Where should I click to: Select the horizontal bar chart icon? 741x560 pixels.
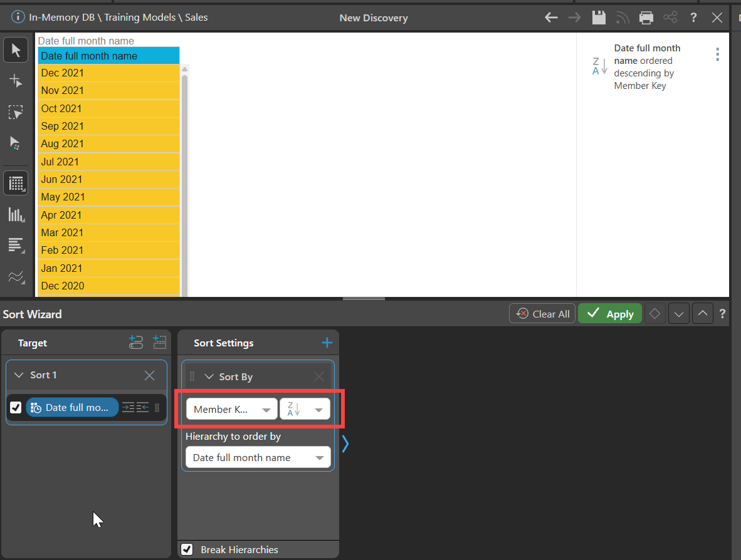[16, 245]
